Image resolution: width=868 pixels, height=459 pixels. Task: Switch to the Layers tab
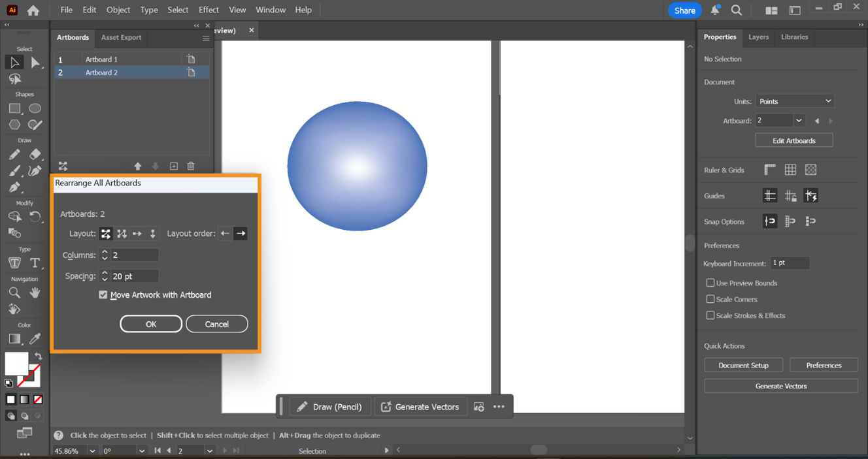click(758, 37)
